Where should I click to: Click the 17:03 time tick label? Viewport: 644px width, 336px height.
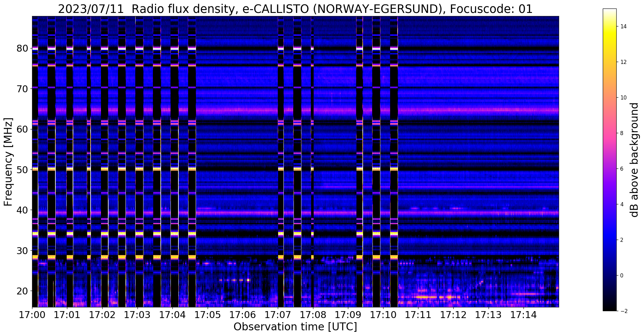coord(137,315)
